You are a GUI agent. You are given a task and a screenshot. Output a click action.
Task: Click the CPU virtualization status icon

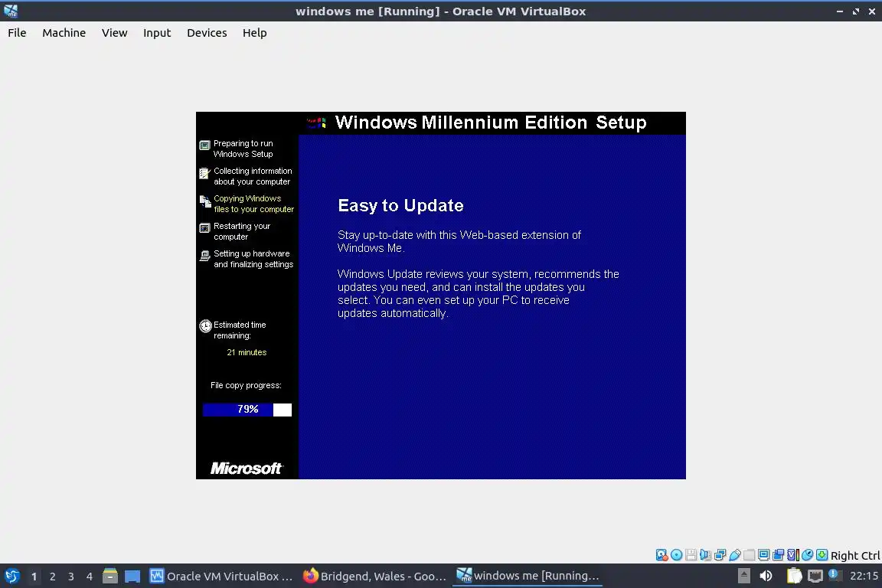tap(793, 555)
